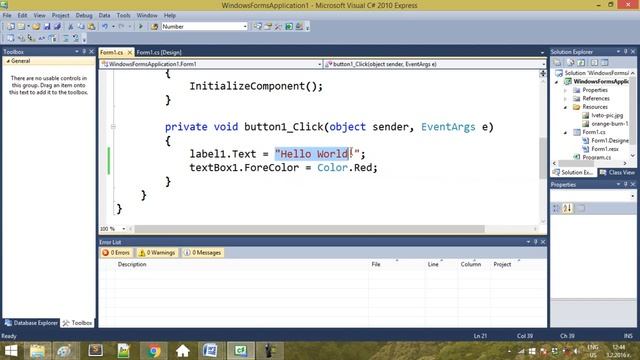The image size is (640, 360).
Task: Open the File menu
Action: pyautogui.click(x=7, y=15)
